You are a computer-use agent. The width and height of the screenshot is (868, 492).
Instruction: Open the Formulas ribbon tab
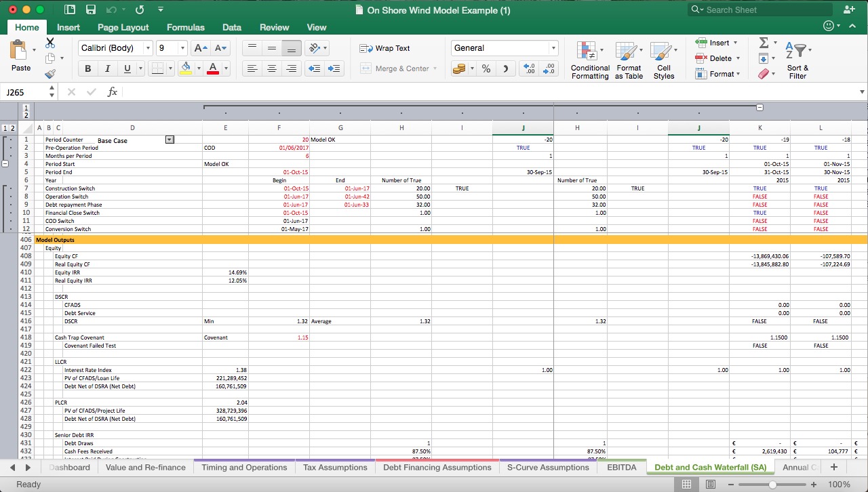pos(186,27)
